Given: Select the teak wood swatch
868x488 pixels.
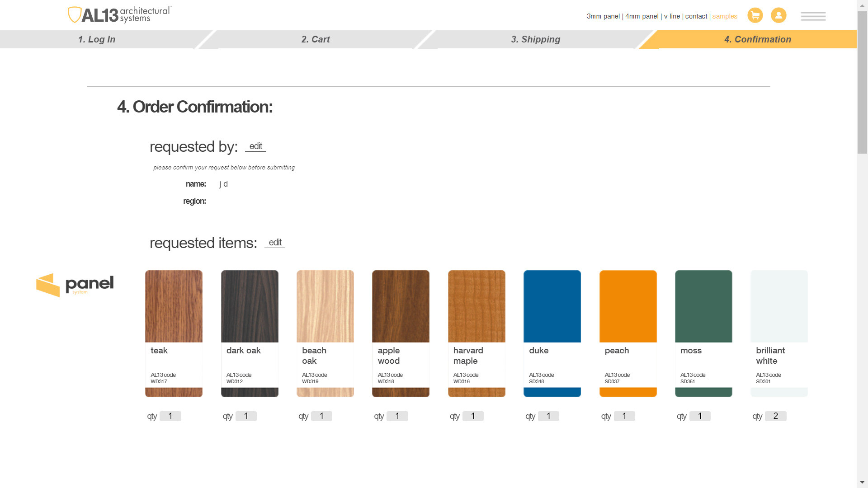Looking at the screenshot, I should pos(174,306).
